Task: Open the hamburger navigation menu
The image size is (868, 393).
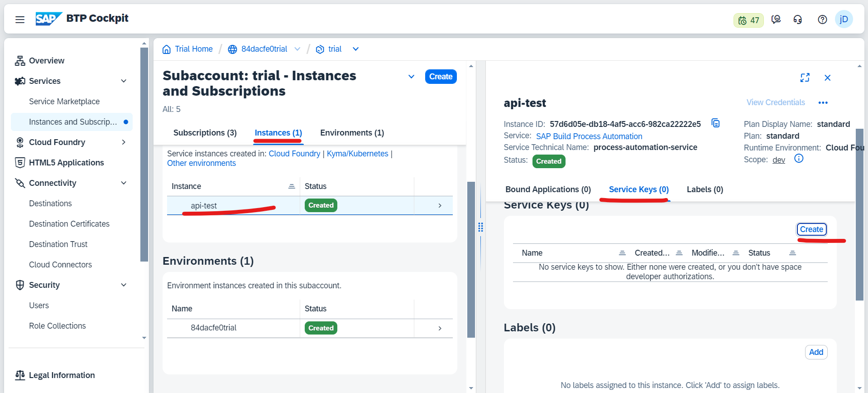Action: pyautogui.click(x=20, y=19)
